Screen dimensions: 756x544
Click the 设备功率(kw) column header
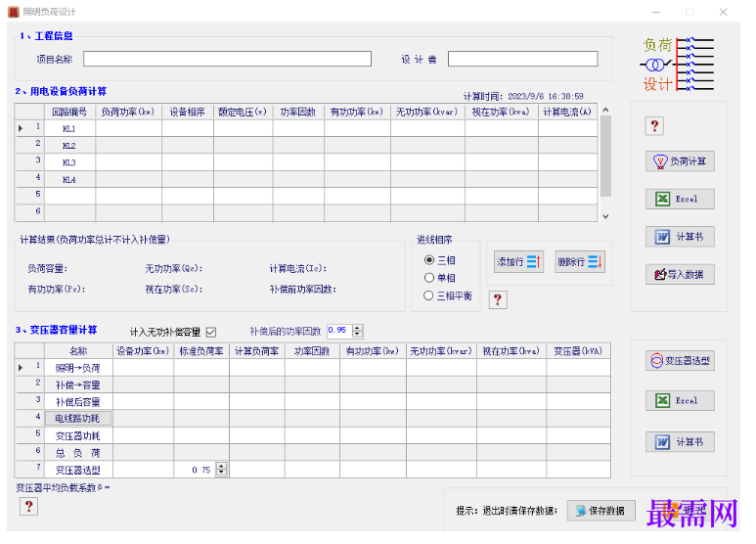(143, 351)
